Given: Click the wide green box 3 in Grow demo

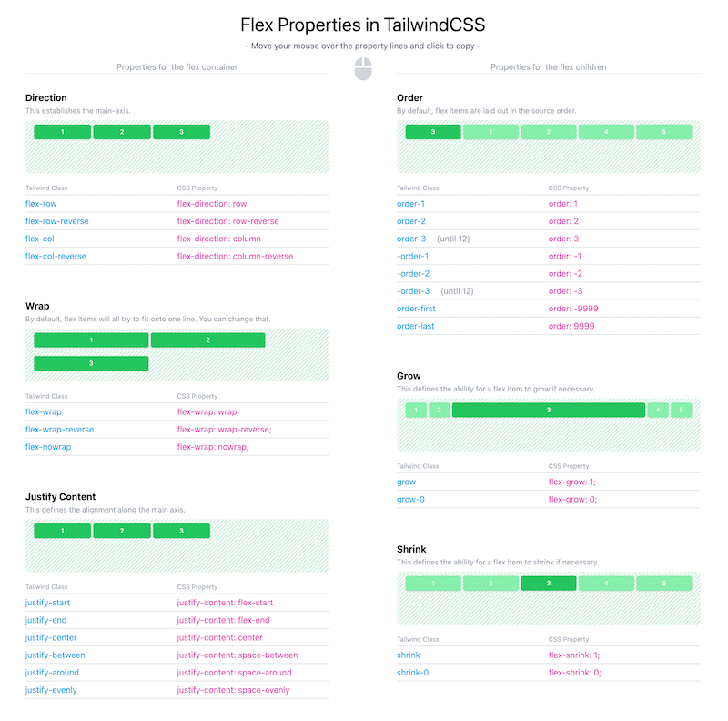Looking at the screenshot, I should [x=549, y=411].
